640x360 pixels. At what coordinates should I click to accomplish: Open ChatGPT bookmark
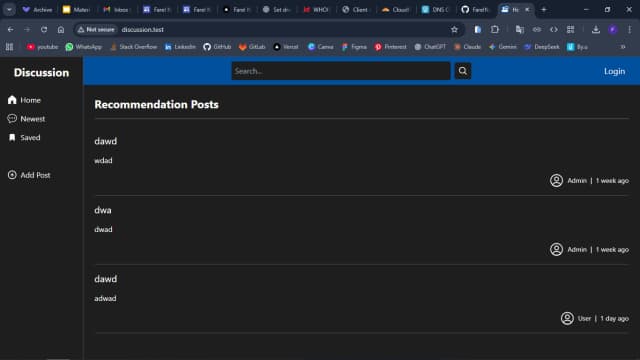[430, 47]
